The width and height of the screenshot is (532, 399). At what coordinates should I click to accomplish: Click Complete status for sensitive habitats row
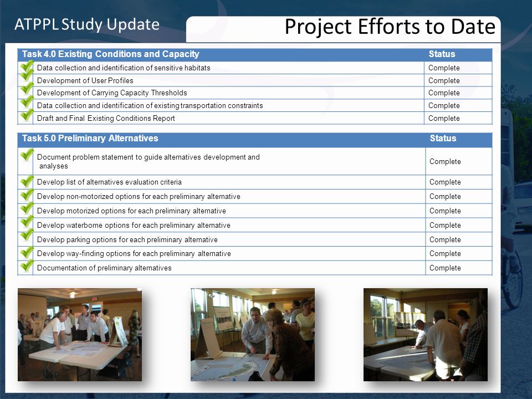click(x=444, y=68)
